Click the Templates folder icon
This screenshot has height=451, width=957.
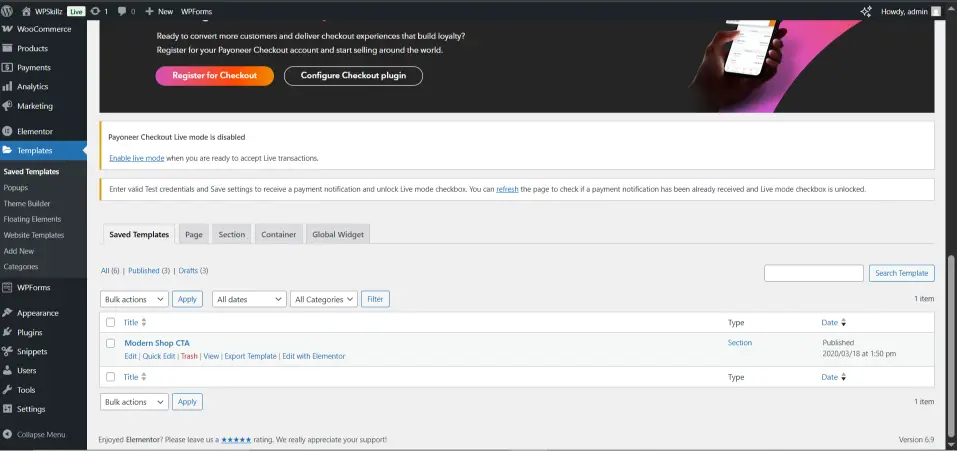click(7, 150)
